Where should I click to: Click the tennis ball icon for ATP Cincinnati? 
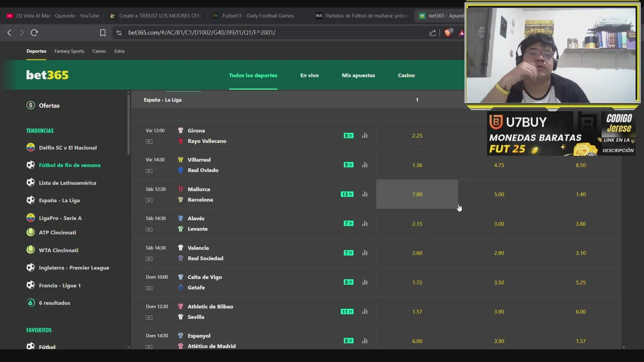tap(31, 232)
